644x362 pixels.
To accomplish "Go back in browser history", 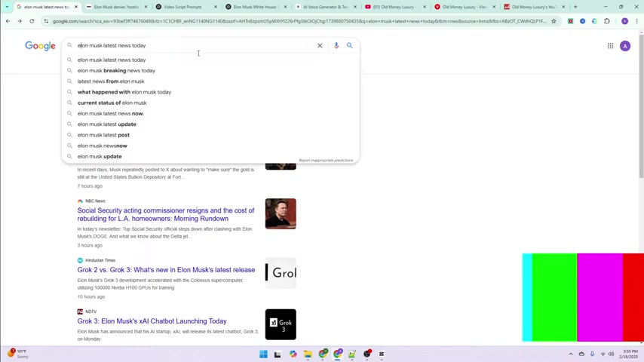I will 8,21.
